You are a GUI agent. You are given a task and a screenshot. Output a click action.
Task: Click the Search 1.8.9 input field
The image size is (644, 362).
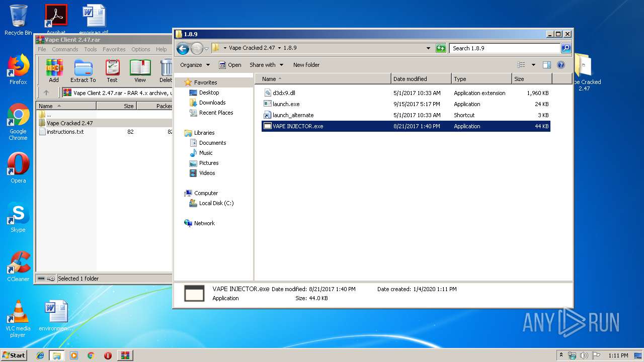pos(505,48)
